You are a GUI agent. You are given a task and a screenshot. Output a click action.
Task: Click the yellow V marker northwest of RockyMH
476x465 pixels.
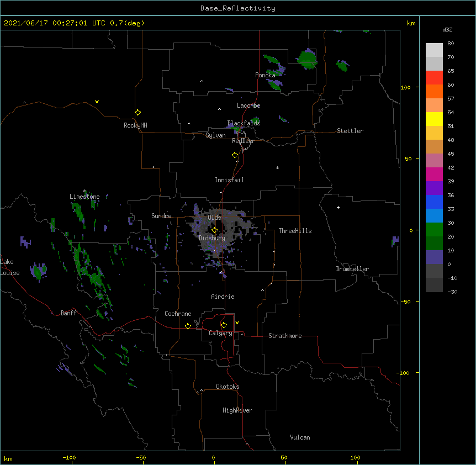point(97,102)
